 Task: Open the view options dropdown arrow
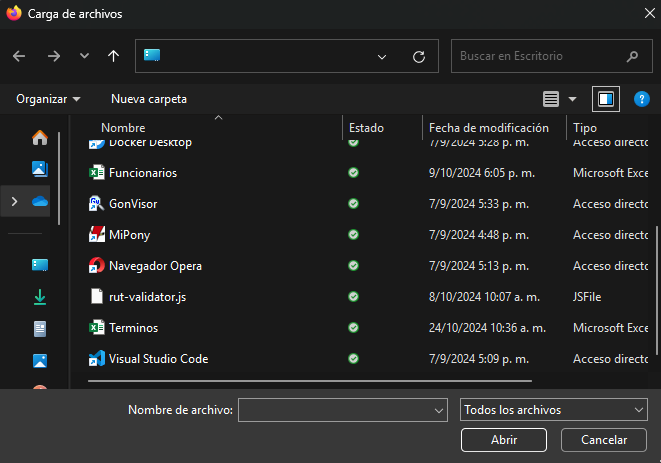point(573,99)
